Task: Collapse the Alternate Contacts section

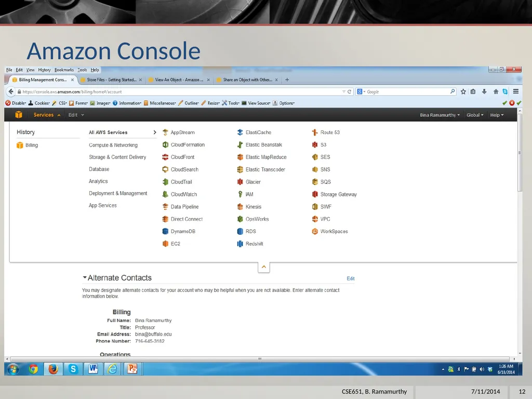Action: (x=85, y=277)
